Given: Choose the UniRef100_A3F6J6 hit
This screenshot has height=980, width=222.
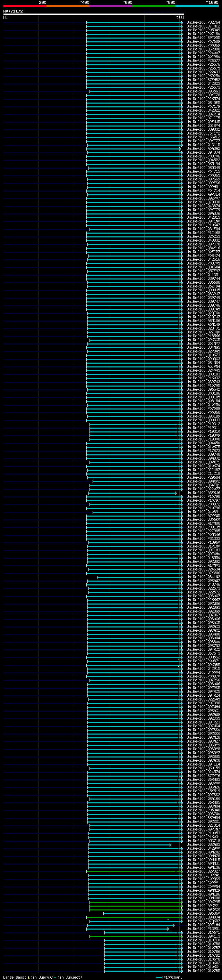Looking at the screenshot, I should tap(203, 493).
